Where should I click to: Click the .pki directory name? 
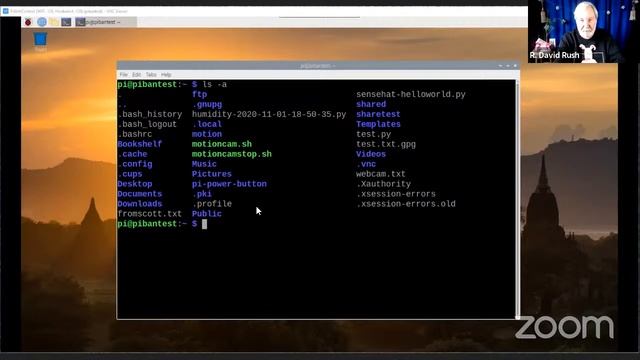(x=202, y=194)
